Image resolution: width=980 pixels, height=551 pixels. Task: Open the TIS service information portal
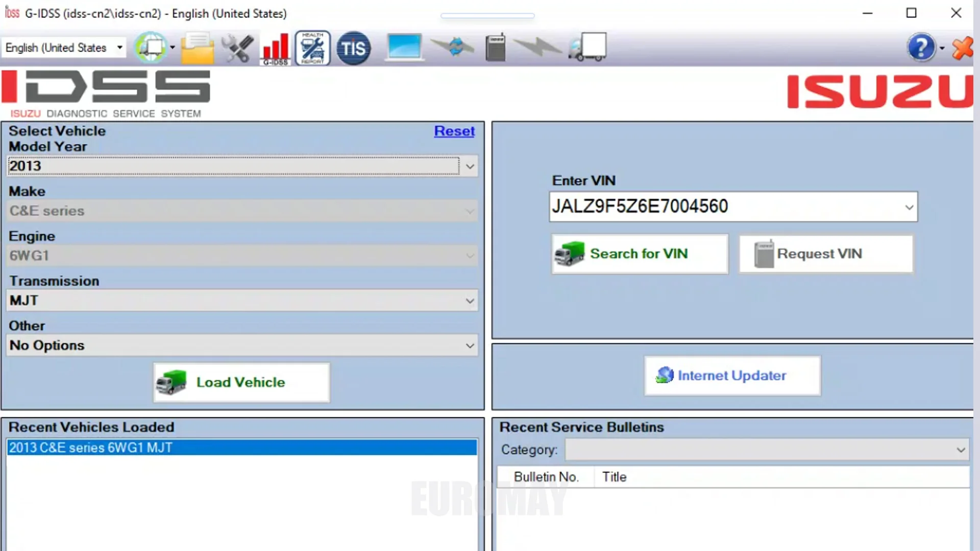[x=353, y=47]
